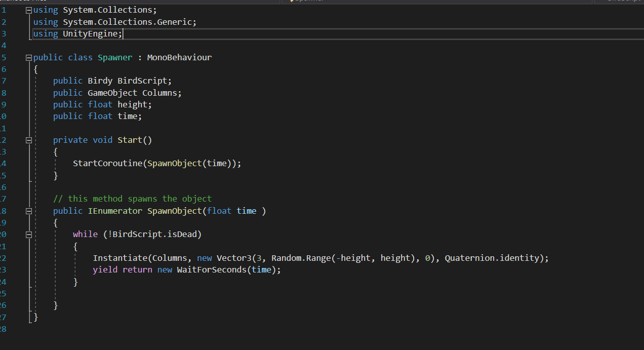Image resolution: width=644 pixels, height=350 pixels.
Task: Click line number 7 in the gutter
Action: coord(4,81)
